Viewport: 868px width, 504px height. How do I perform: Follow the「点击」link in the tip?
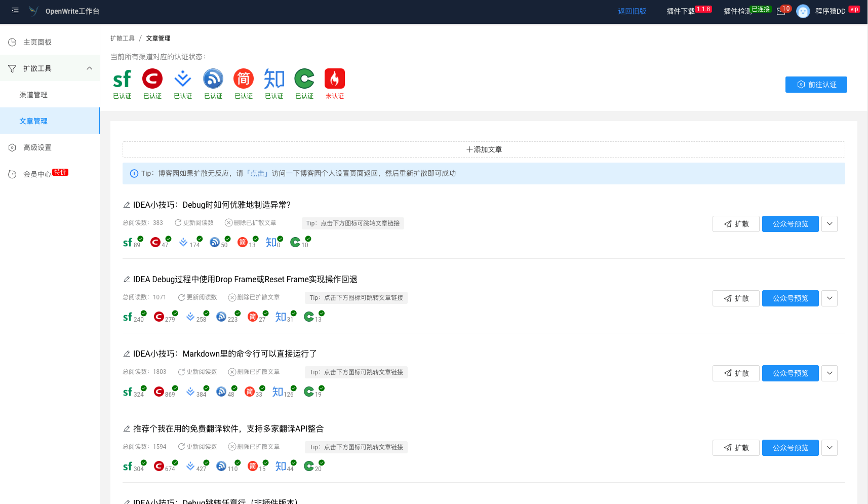click(258, 173)
